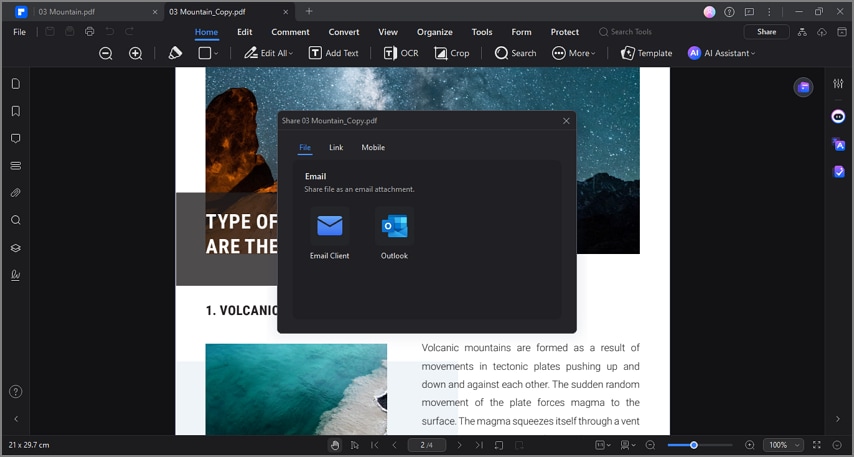Select the Crop tool
The height and width of the screenshot is (457, 854).
coord(452,53)
